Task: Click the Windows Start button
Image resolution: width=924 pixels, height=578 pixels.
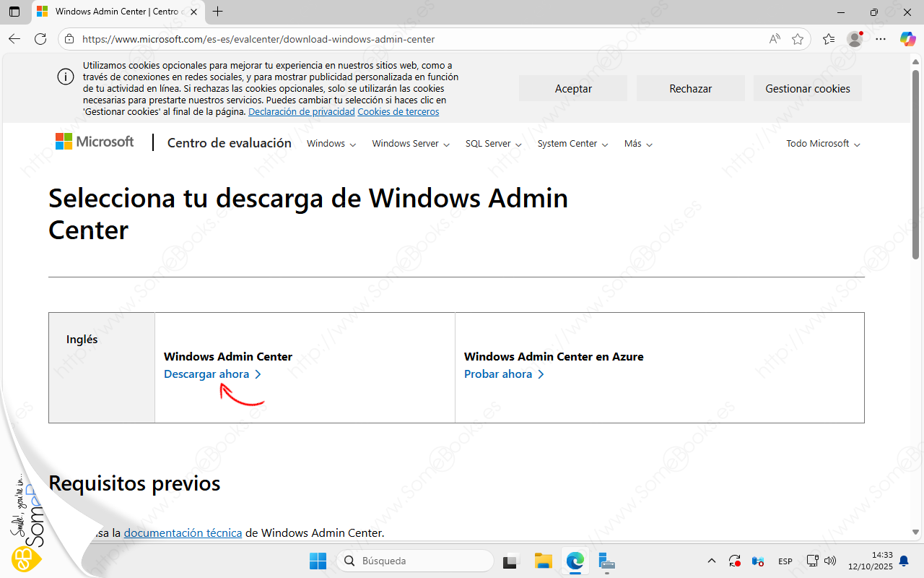Action: pos(318,561)
